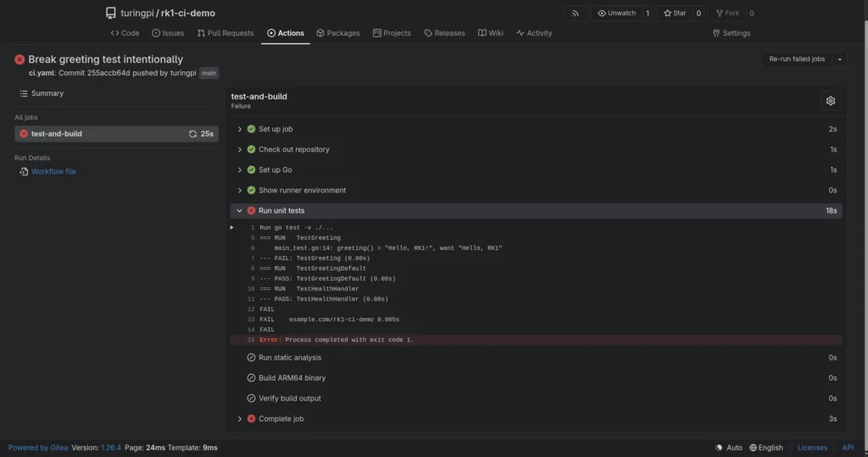Click the Fork button

pyautogui.click(x=727, y=14)
